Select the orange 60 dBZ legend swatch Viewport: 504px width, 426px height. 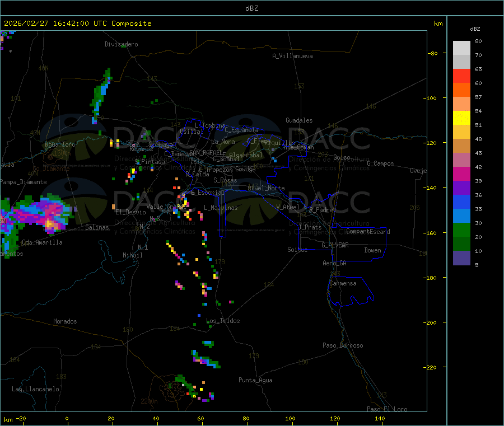(x=461, y=90)
